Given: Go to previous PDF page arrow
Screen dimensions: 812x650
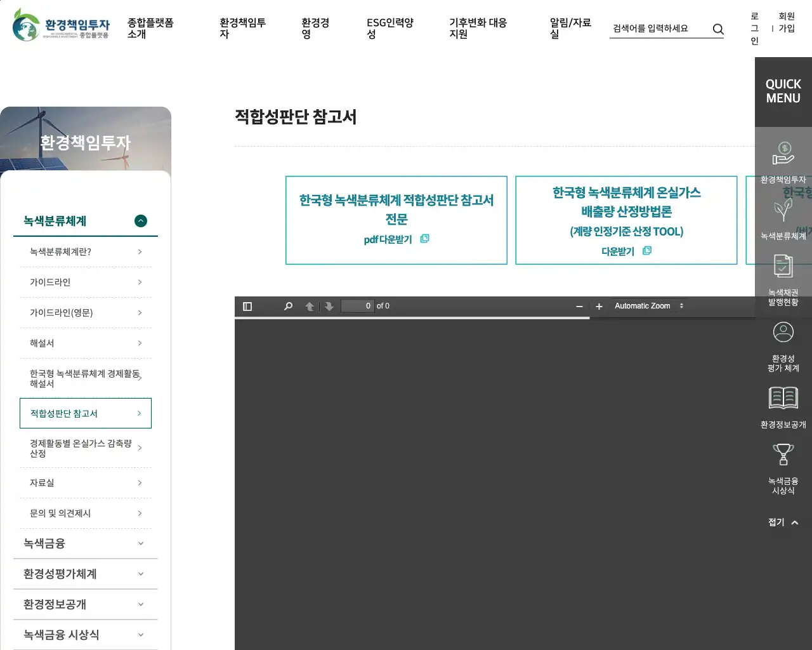Looking at the screenshot, I should pyautogui.click(x=310, y=307).
